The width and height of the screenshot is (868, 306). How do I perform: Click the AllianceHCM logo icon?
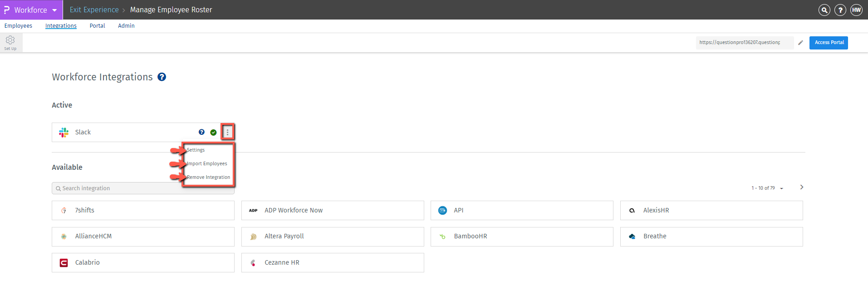(x=64, y=237)
